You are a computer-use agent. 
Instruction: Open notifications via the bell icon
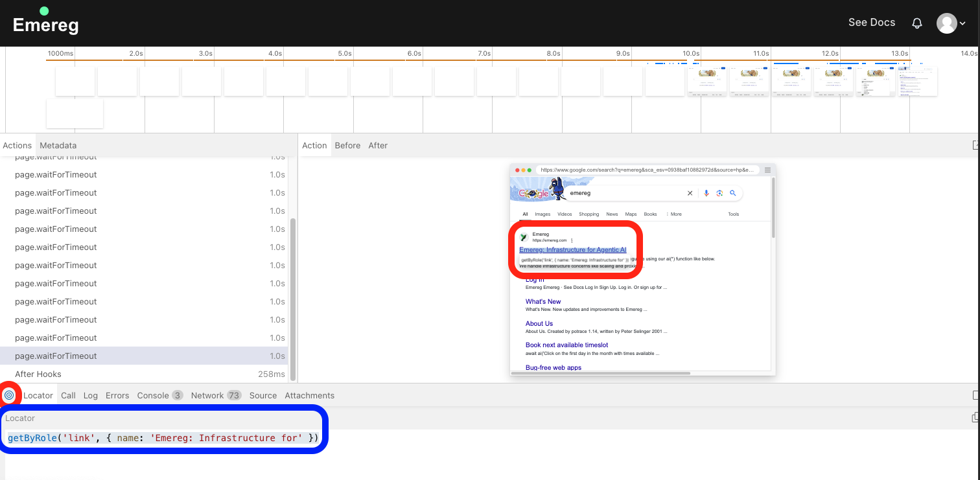(x=917, y=23)
